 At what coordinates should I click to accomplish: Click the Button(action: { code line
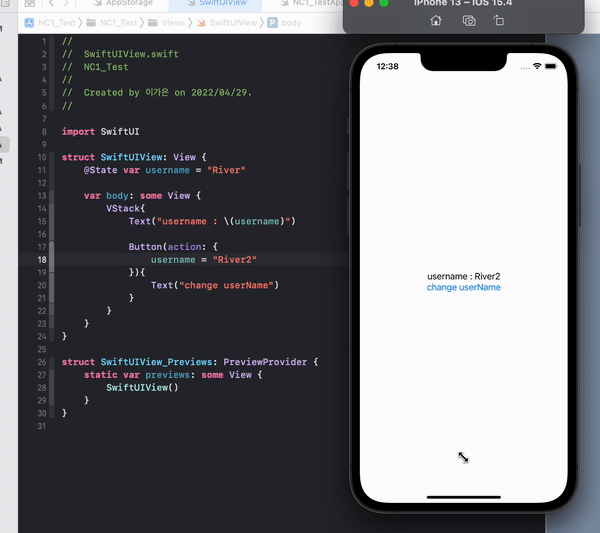click(x=173, y=247)
